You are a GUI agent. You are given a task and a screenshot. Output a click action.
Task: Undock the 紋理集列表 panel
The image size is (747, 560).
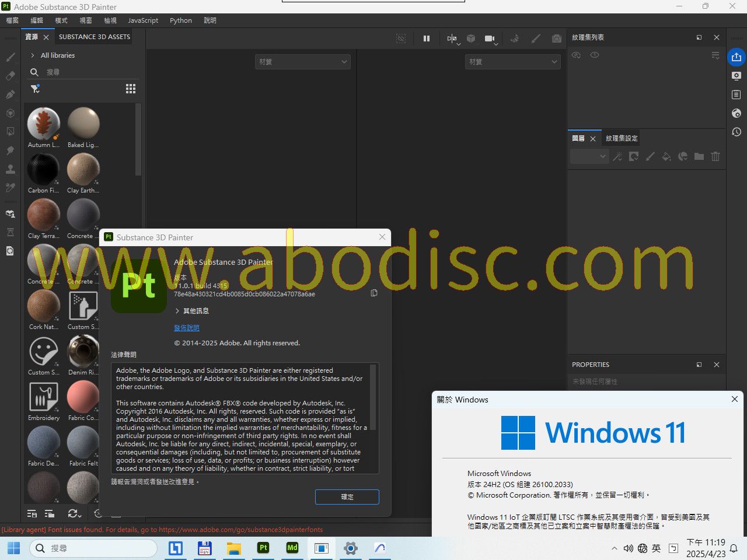pos(699,37)
